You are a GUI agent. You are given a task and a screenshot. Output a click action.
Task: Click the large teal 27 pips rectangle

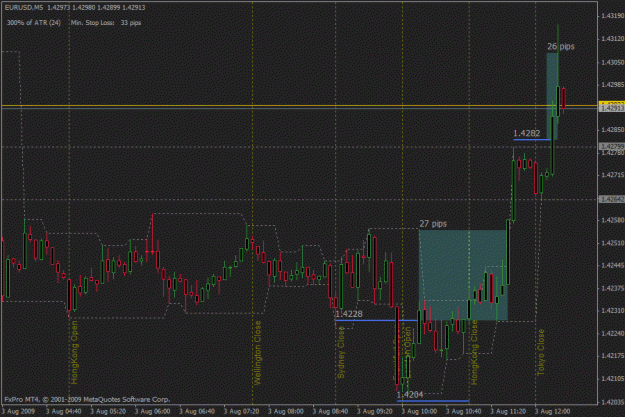[463, 275]
